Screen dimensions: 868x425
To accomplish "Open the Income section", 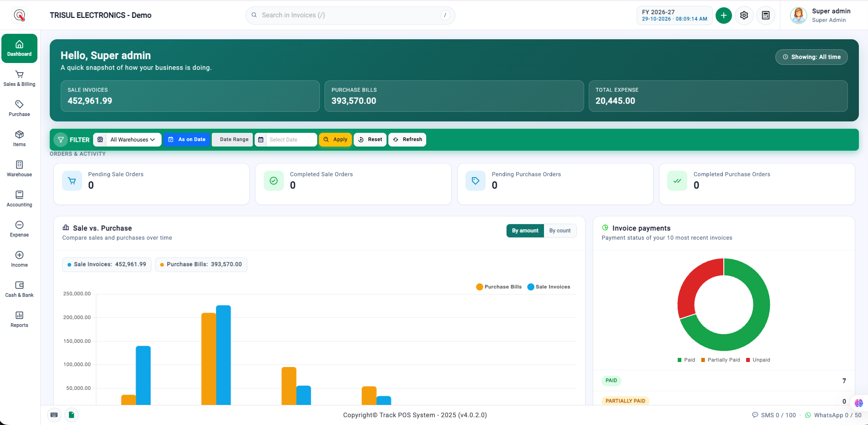I will (19, 259).
